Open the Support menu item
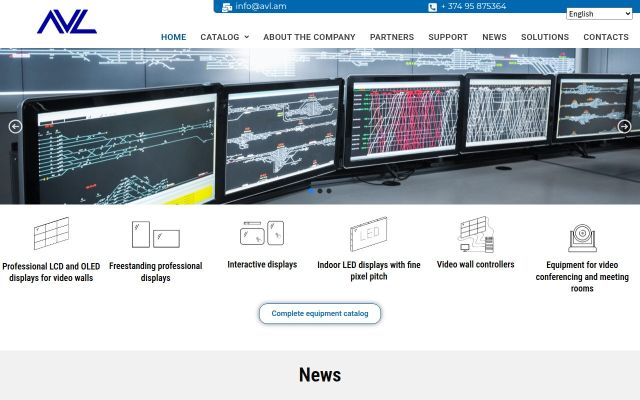 coord(448,37)
